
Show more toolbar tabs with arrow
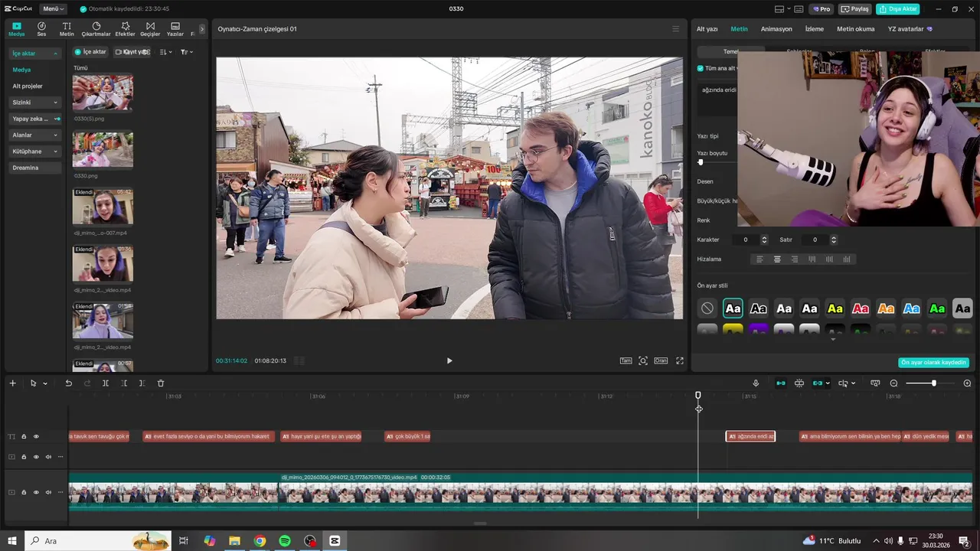pyautogui.click(x=202, y=29)
